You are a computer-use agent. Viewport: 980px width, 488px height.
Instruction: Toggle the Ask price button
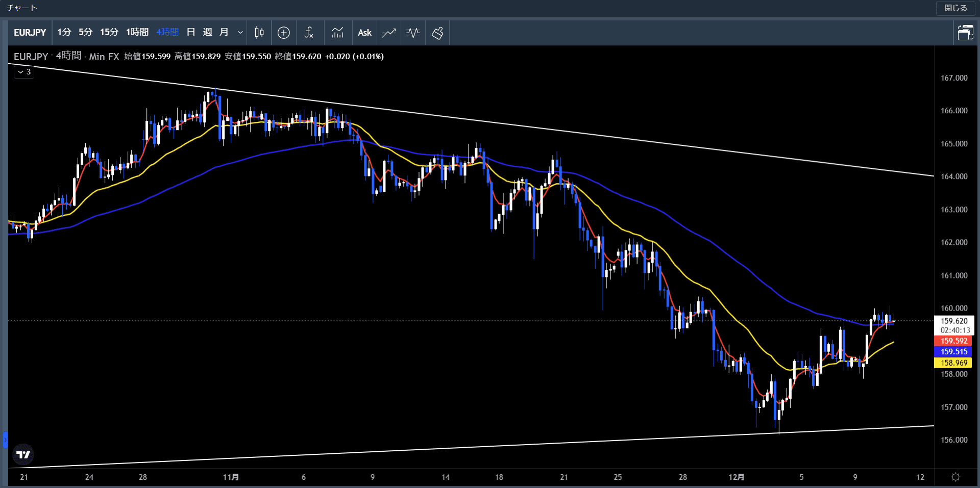point(364,33)
